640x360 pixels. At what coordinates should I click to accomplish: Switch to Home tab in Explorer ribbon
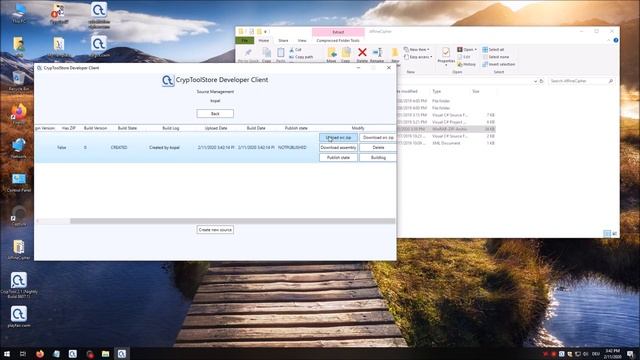(264, 40)
